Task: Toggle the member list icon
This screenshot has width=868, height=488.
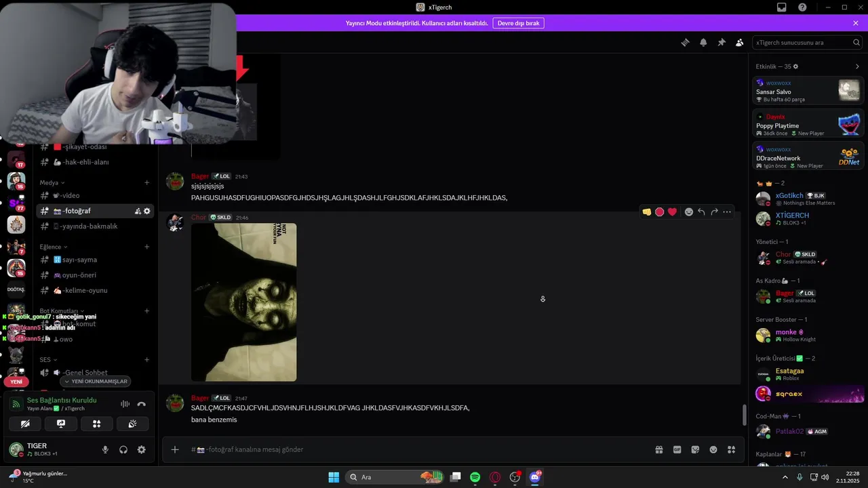Action: click(x=740, y=42)
